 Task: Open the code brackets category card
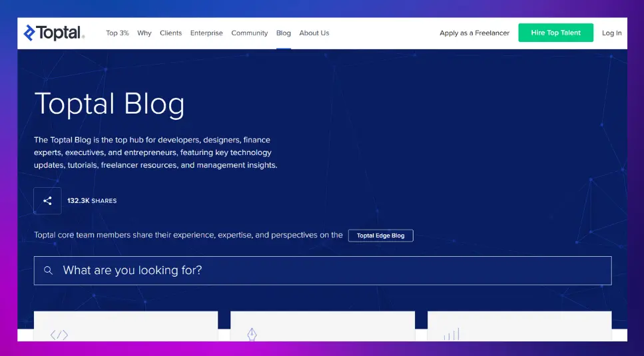[126, 326]
